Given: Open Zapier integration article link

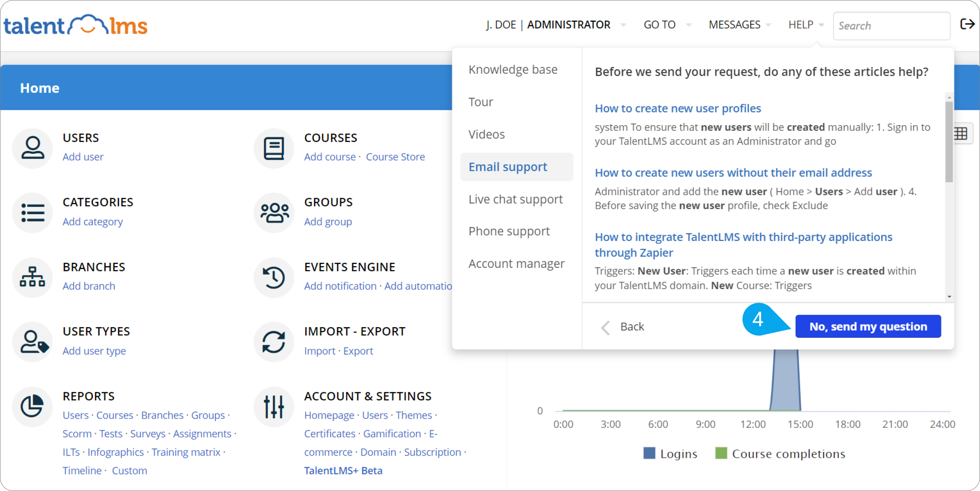Looking at the screenshot, I should click(x=743, y=244).
